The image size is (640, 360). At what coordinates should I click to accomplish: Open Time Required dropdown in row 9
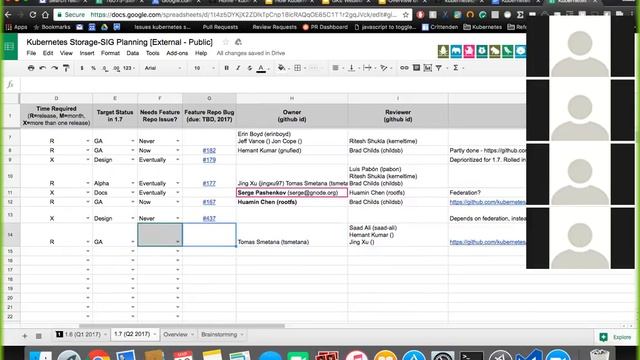(x=88, y=160)
